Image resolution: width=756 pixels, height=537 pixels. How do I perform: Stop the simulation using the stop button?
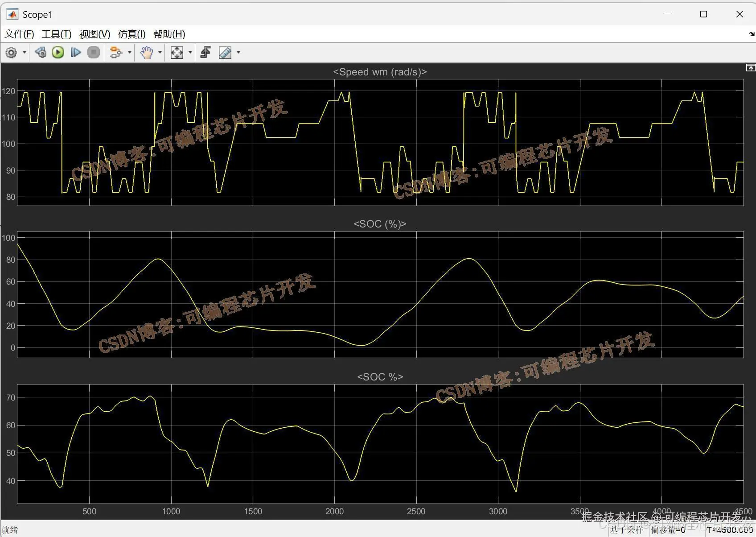tap(94, 53)
